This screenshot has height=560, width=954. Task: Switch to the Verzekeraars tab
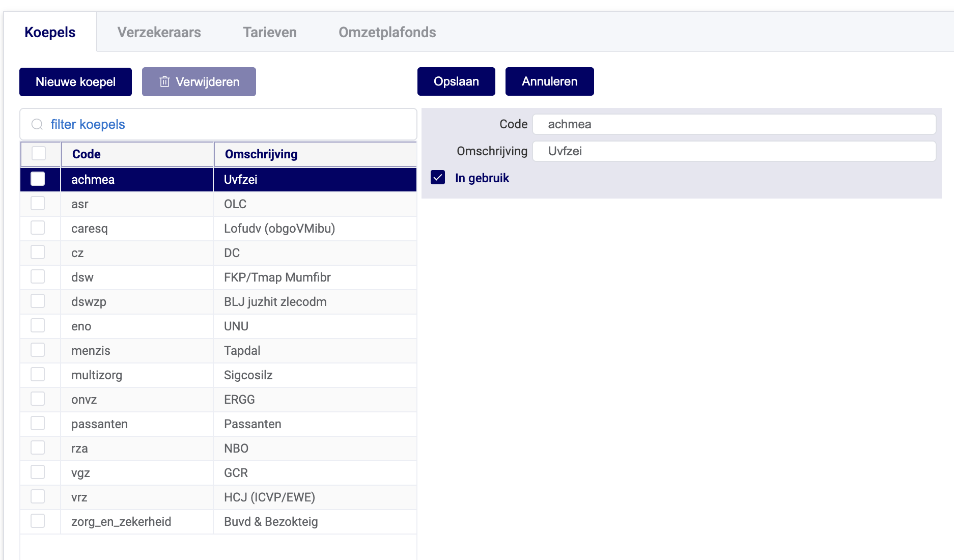tap(159, 32)
